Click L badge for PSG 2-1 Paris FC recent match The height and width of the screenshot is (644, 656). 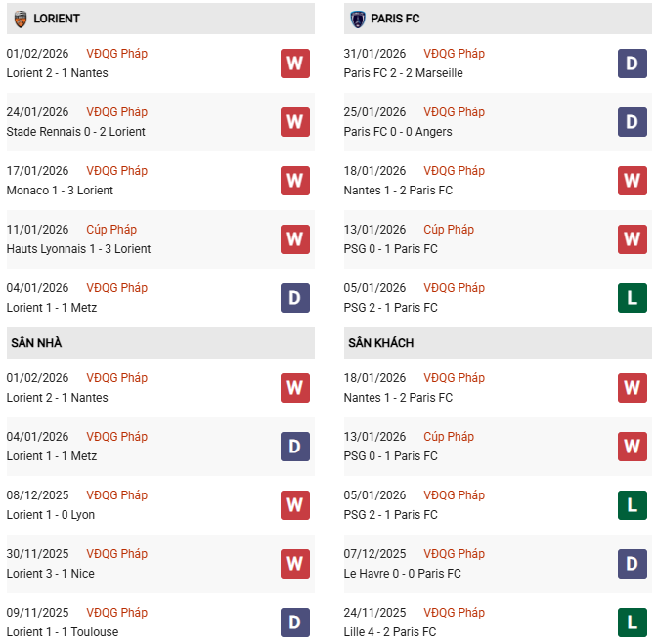[633, 298]
